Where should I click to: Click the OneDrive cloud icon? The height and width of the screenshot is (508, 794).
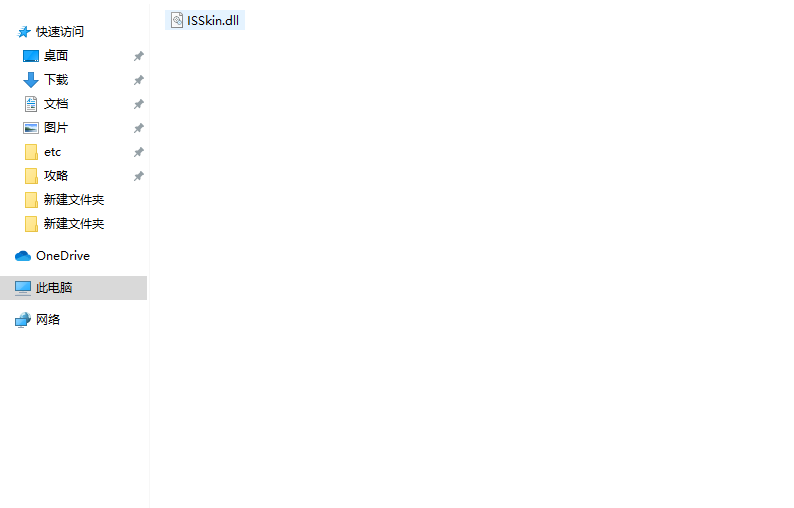tap(23, 256)
